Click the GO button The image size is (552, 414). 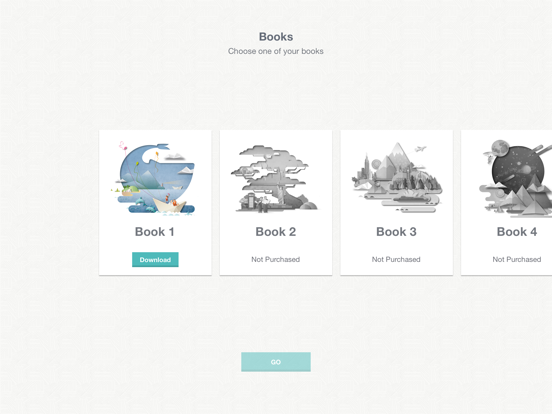tap(276, 362)
